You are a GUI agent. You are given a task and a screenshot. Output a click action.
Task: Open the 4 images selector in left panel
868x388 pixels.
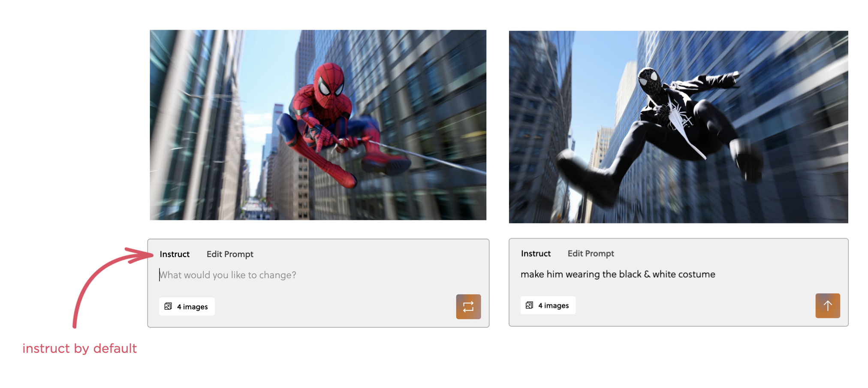pyautogui.click(x=187, y=306)
